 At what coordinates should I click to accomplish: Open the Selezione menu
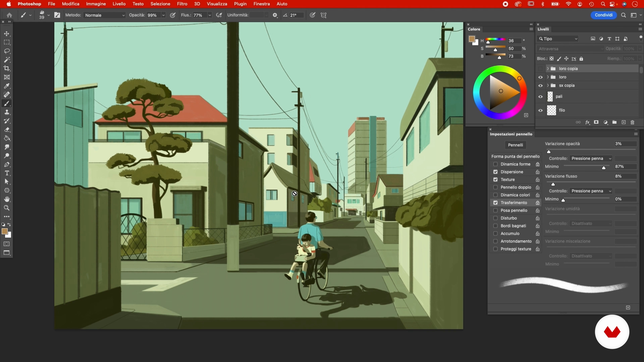pyautogui.click(x=160, y=4)
